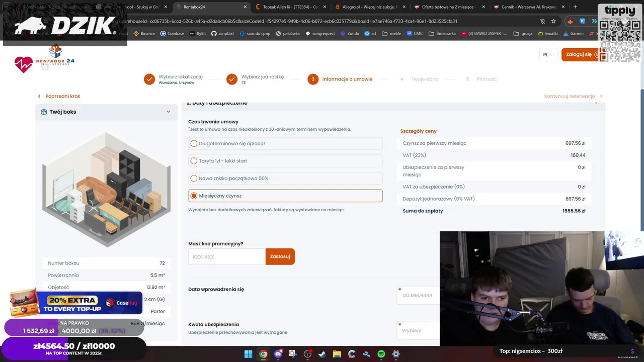
Task: Open the 'gruzja' bookmarks folder
Action: tap(523, 34)
